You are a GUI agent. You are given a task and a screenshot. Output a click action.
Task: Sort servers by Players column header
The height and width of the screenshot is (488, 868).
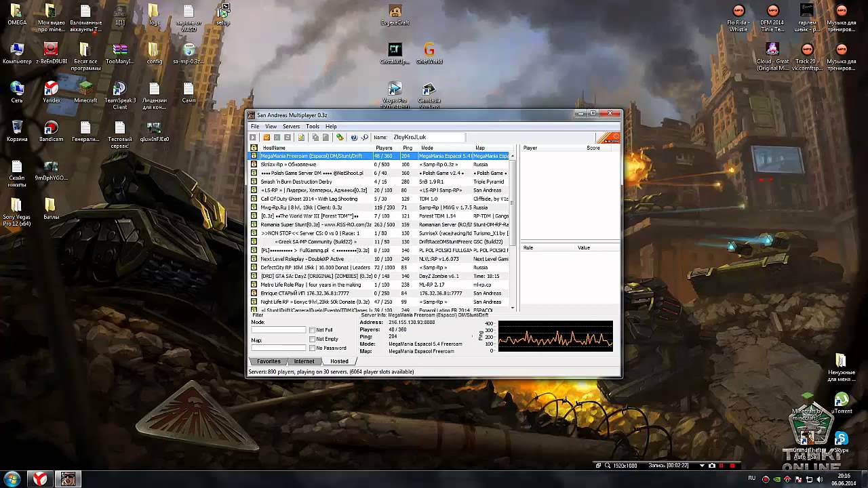click(x=387, y=148)
